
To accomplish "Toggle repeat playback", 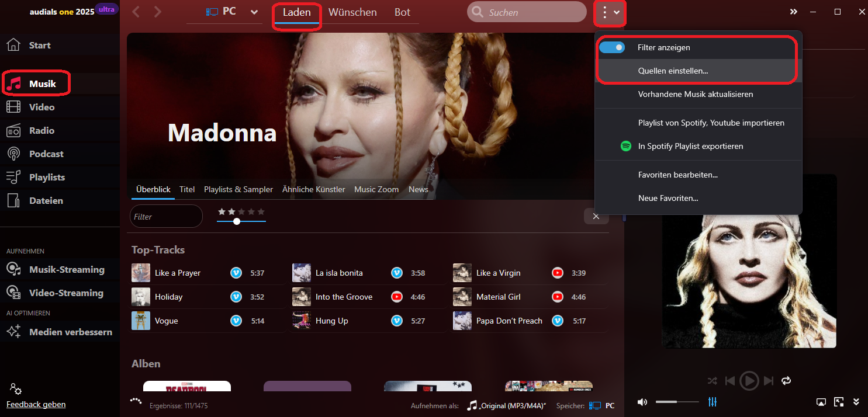I will coord(786,381).
